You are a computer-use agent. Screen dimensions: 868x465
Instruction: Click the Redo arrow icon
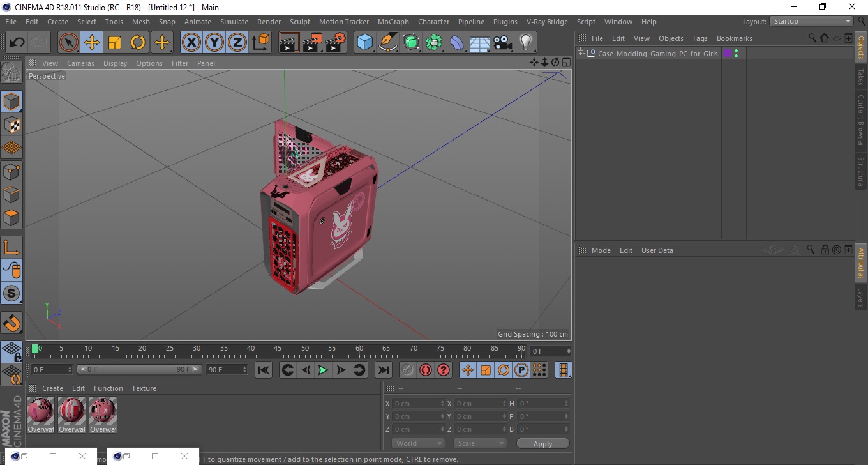click(40, 43)
